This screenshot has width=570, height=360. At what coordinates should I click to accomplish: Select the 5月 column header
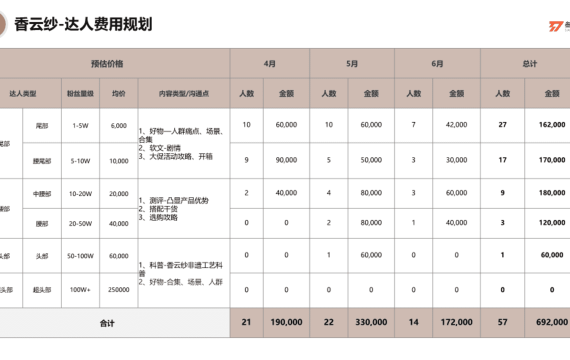(352, 64)
